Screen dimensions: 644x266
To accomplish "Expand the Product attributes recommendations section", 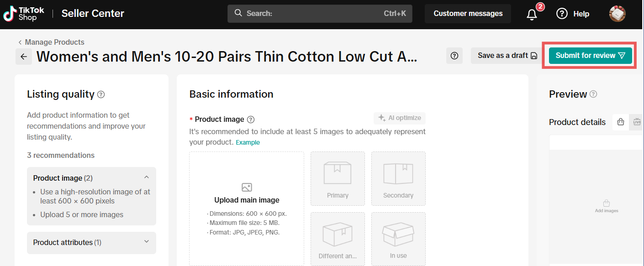I will tap(146, 242).
